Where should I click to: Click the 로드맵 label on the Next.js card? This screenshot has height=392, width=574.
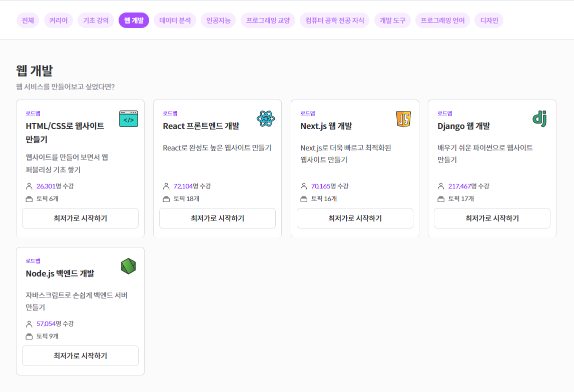click(x=308, y=113)
